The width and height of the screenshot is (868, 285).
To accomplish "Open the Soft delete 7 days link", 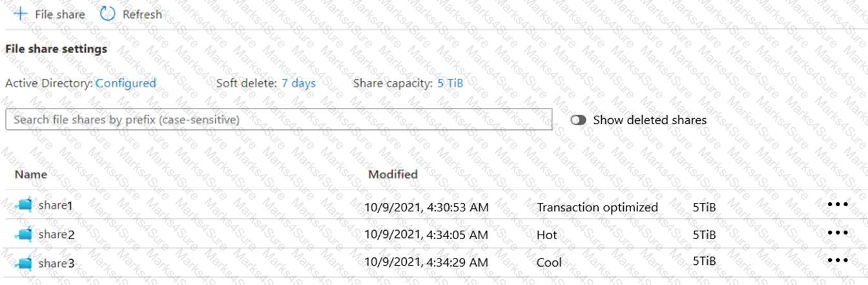I will tap(298, 83).
